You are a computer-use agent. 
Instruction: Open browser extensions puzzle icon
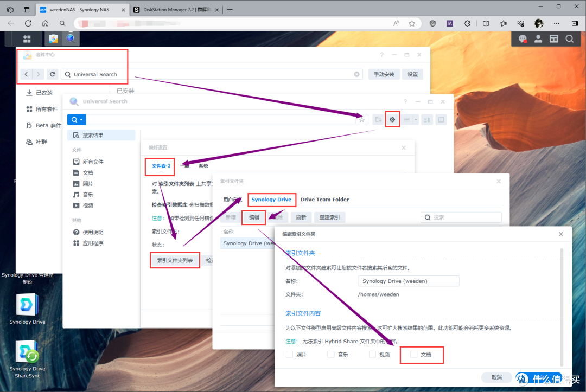[467, 23]
